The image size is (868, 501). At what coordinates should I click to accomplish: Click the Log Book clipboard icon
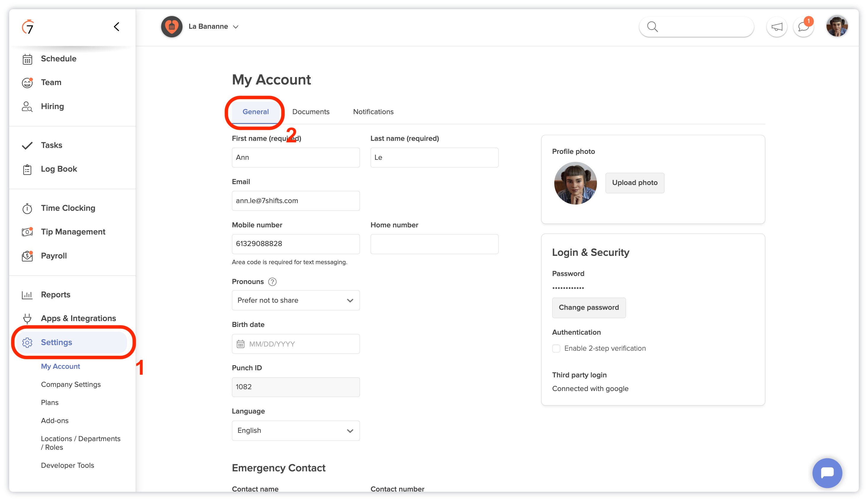tap(27, 169)
